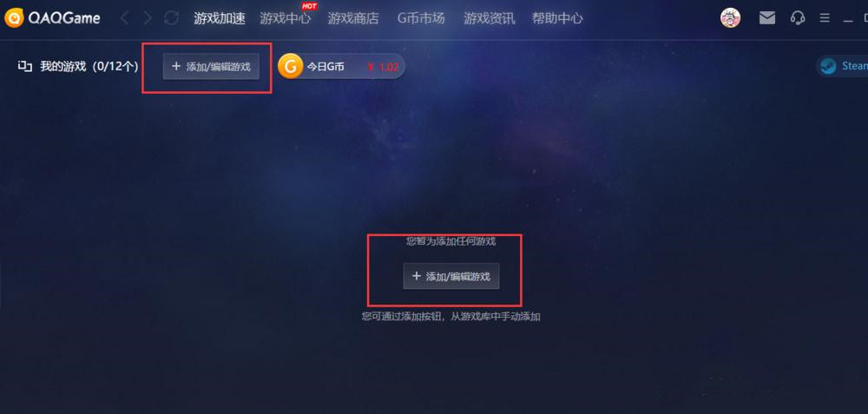Open the mail messages icon
This screenshot has height=414, width=868.
(x=766, y=18)
